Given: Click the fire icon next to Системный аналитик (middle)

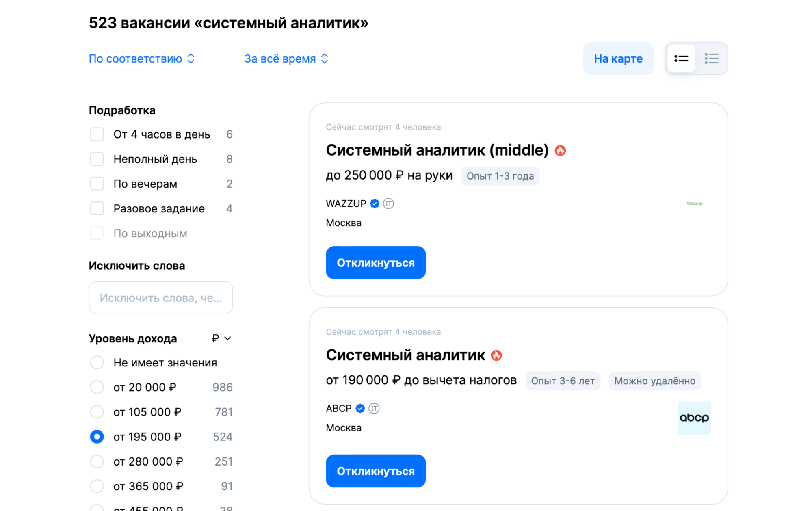Looking at the screenshot, I should pos(561,150).
